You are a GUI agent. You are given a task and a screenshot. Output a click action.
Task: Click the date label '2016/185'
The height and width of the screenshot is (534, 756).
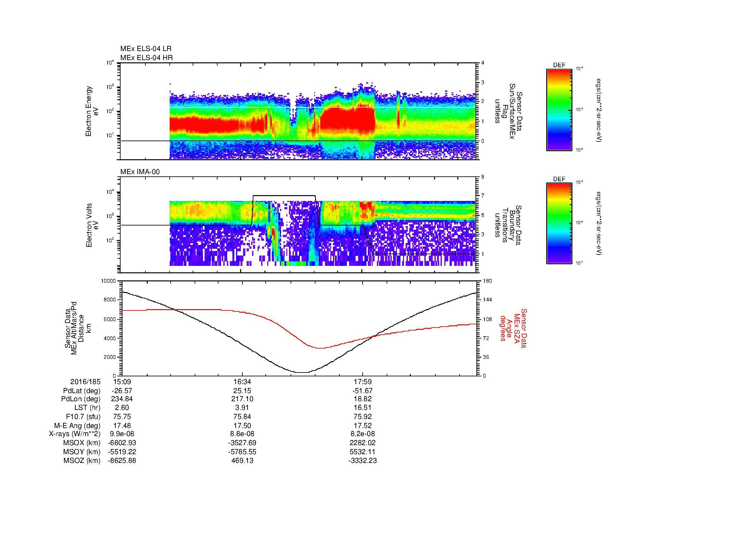[x=85, y=382]
